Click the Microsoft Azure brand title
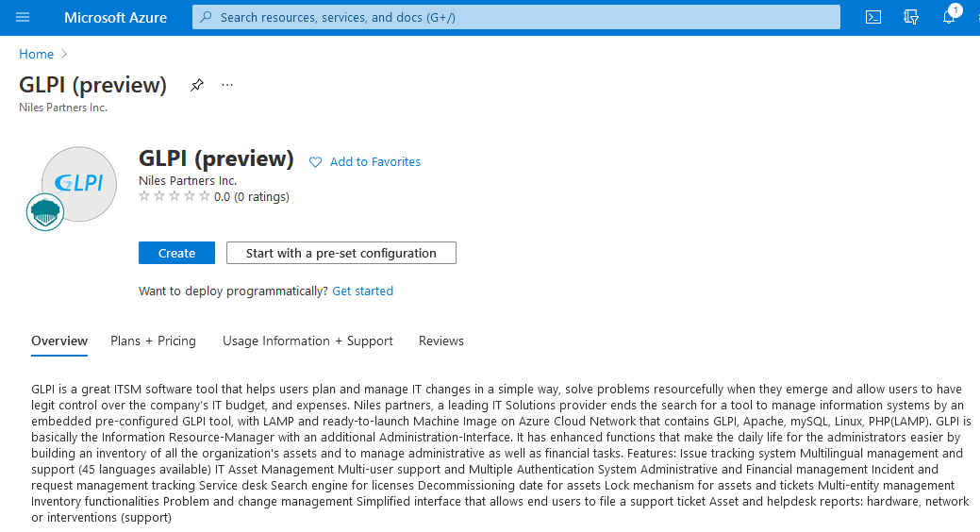Screen dimensions: 980x532 pos(115,17)
